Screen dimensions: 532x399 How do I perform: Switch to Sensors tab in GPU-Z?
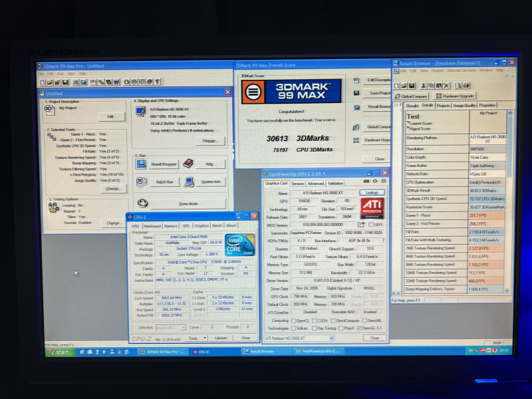click(x=297, y=184)
